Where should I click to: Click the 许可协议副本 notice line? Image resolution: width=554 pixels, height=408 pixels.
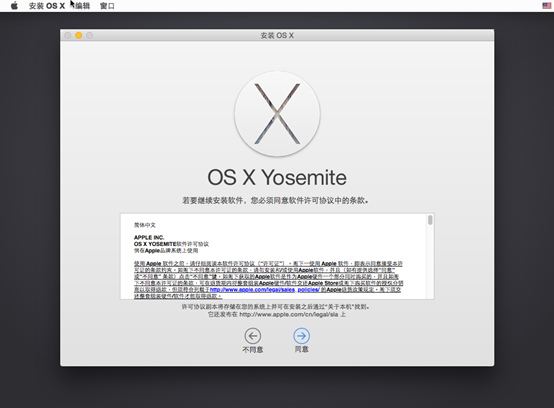tap(276, 307)
